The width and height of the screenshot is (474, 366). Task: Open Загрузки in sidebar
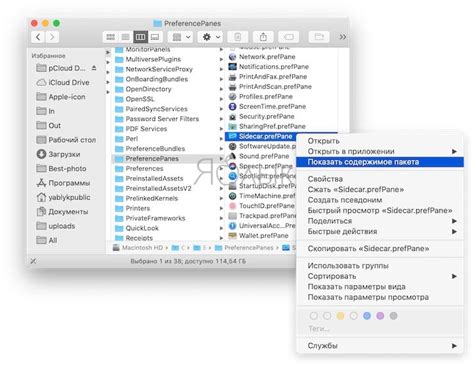pyautogui.click(x=59, y=154)
